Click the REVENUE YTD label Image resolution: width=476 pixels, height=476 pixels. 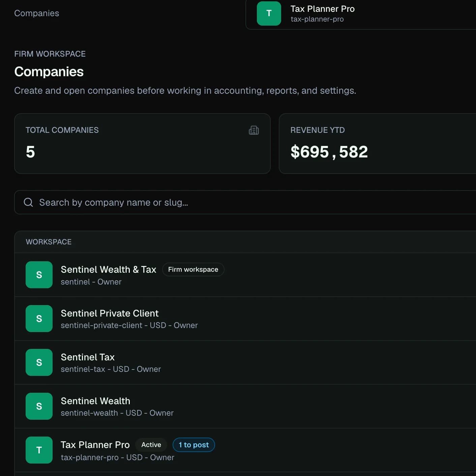(318, 130)
